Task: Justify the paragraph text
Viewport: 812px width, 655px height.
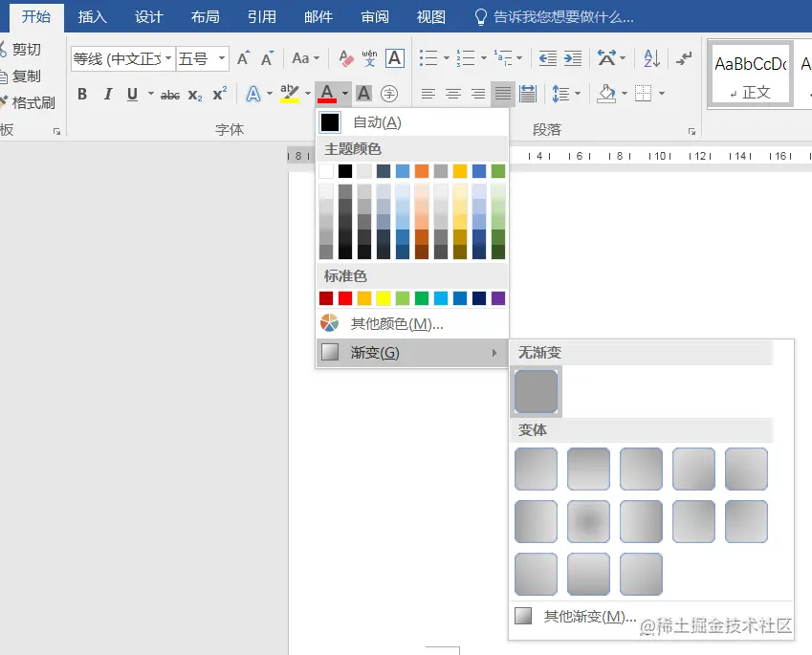Action: point(503,94)
